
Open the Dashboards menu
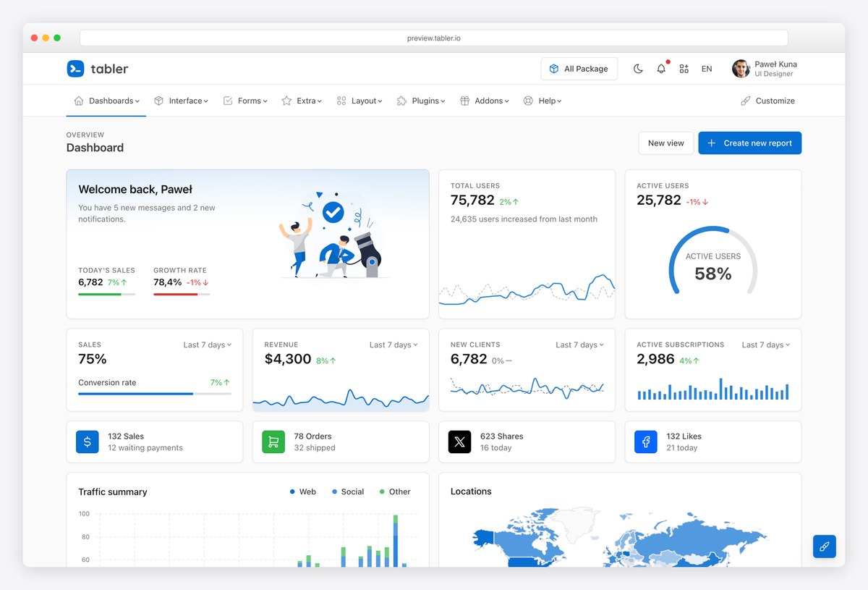106,101
